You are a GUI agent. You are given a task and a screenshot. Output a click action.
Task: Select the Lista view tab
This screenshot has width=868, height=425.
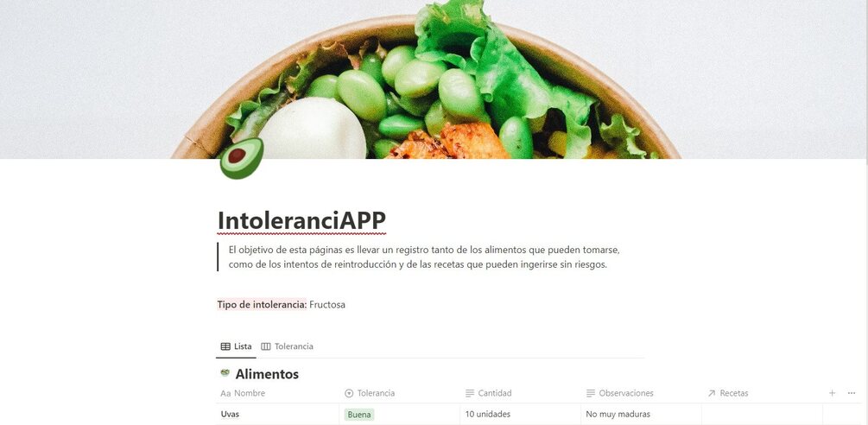pyautogui.click(x=236, y=346)
